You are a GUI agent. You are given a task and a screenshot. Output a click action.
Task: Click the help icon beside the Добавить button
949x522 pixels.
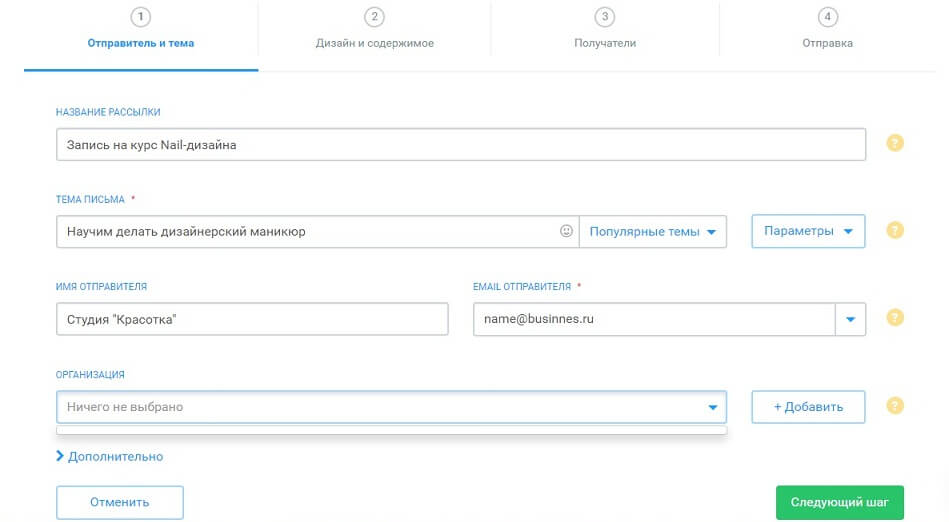tap(895, 406)
